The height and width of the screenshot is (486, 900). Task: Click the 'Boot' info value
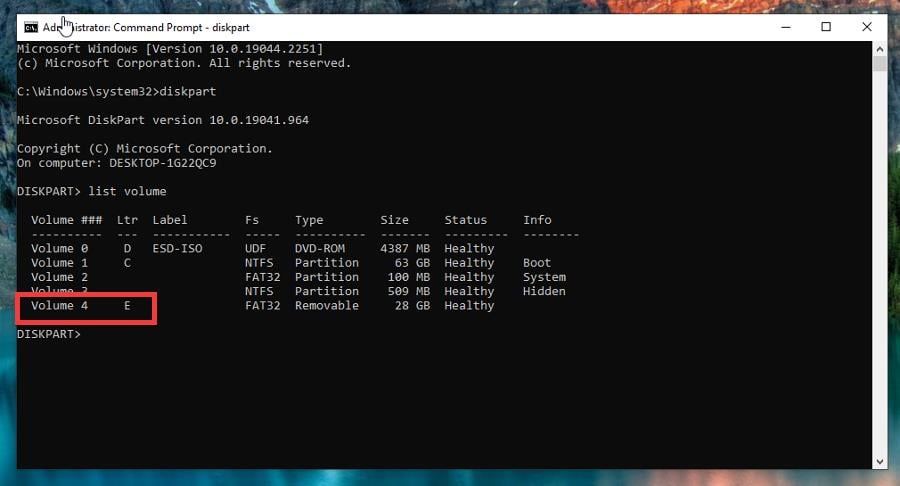click(x=537, y=263)
